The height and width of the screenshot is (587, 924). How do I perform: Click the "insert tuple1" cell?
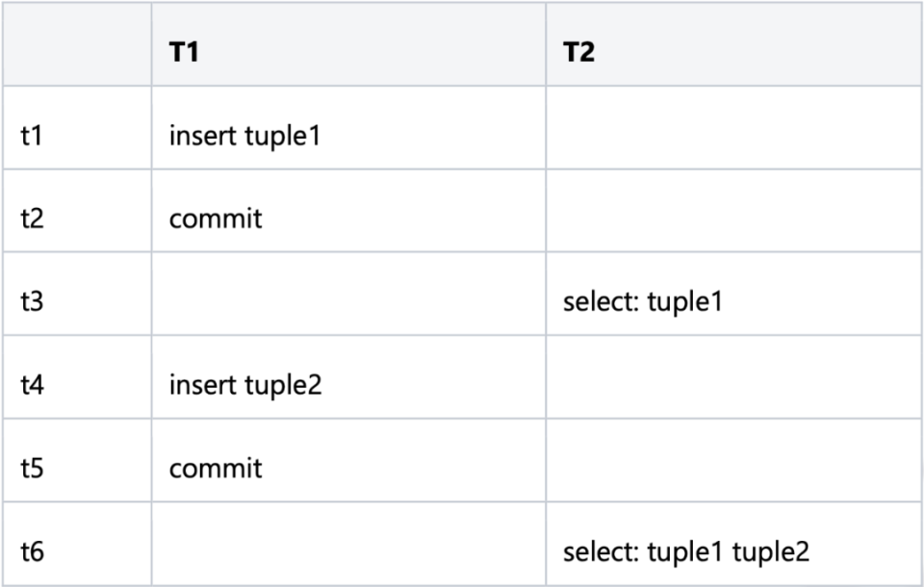point(244,136)
